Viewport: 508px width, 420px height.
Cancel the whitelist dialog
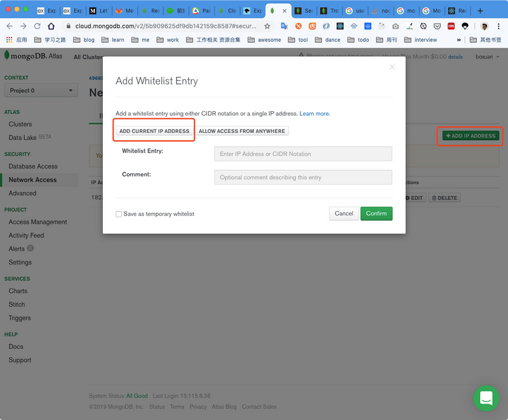click(344, 213)
